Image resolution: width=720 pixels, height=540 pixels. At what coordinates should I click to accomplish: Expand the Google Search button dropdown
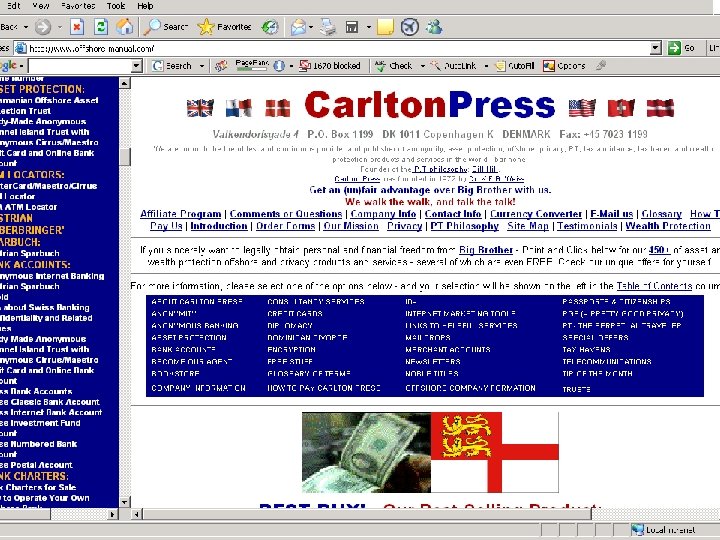point(201,66)
